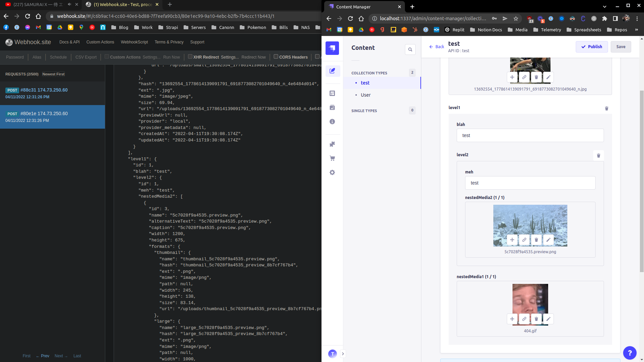Enable the Custom Actions checkbox
Image resolution: width=644 pixels, height=362 pixels.
pos(106,57)
